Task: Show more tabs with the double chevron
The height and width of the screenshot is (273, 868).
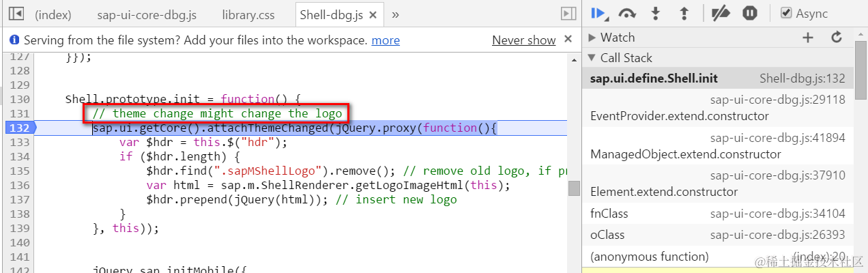Action: point(395,14)
